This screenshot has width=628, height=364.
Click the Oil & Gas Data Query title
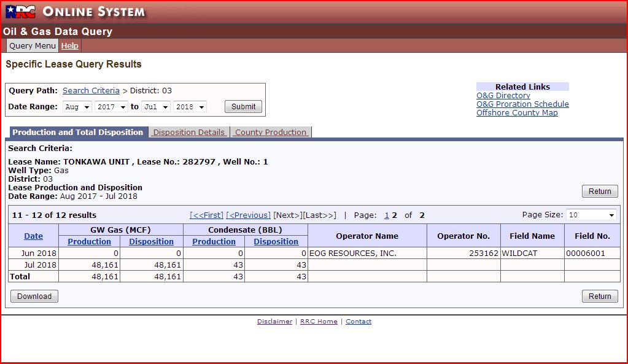57,31
